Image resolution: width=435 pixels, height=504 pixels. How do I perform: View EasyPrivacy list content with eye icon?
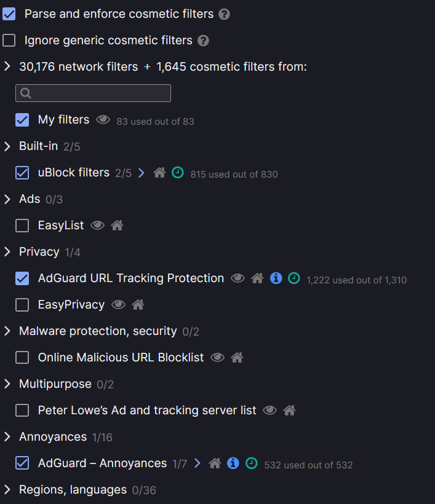(119, 305)
